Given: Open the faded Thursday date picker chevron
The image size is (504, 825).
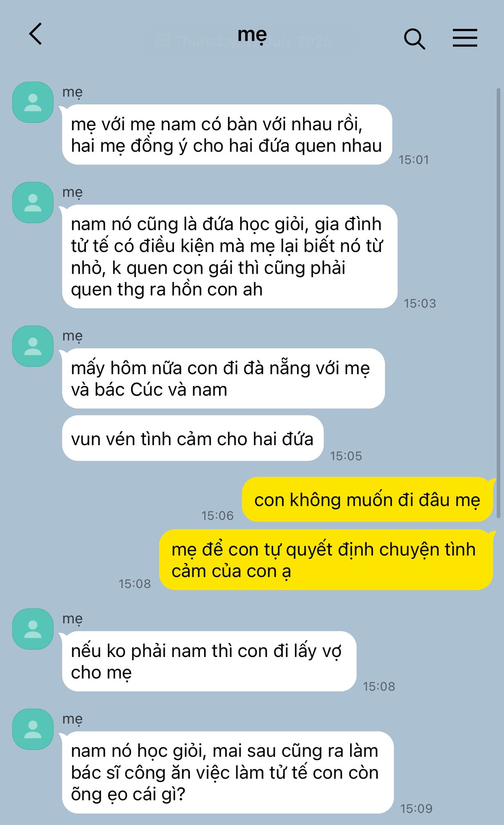Looking at the screenshot, I should [x=342, y=41].
